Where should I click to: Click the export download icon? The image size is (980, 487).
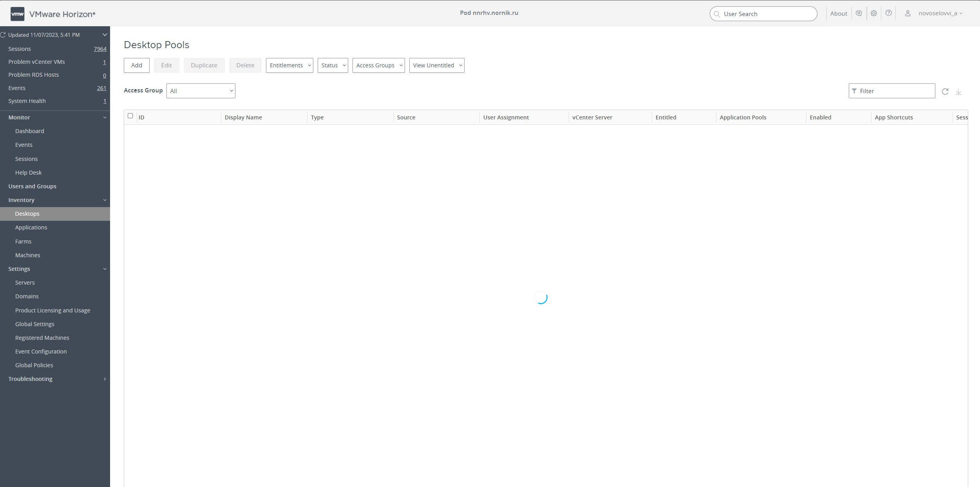tap(958, 91)
